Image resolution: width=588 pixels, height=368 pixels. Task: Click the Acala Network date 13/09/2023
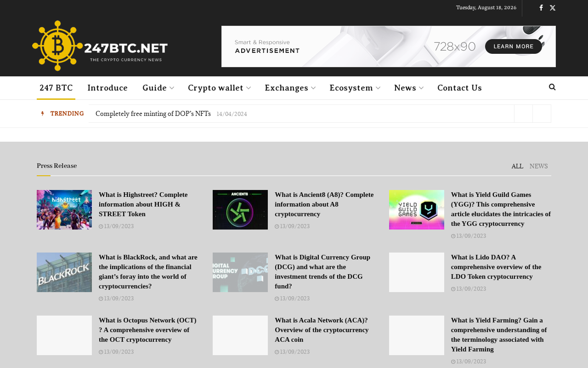coord(292,352)
